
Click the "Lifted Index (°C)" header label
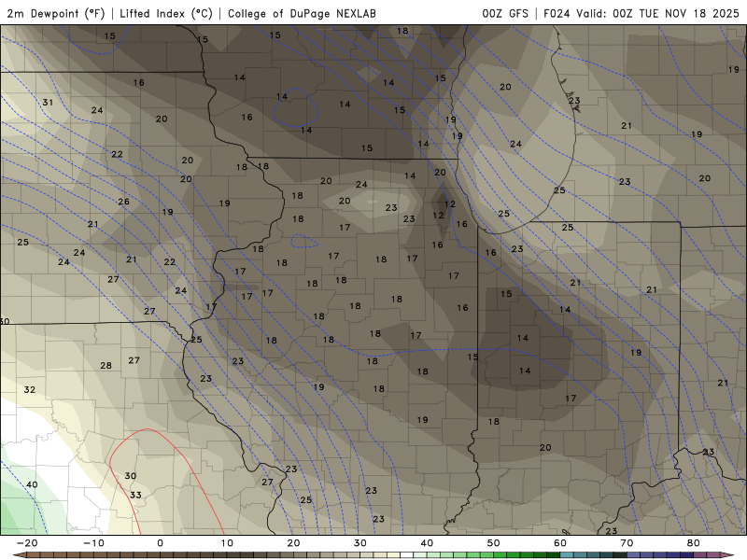tap(166, 13)
